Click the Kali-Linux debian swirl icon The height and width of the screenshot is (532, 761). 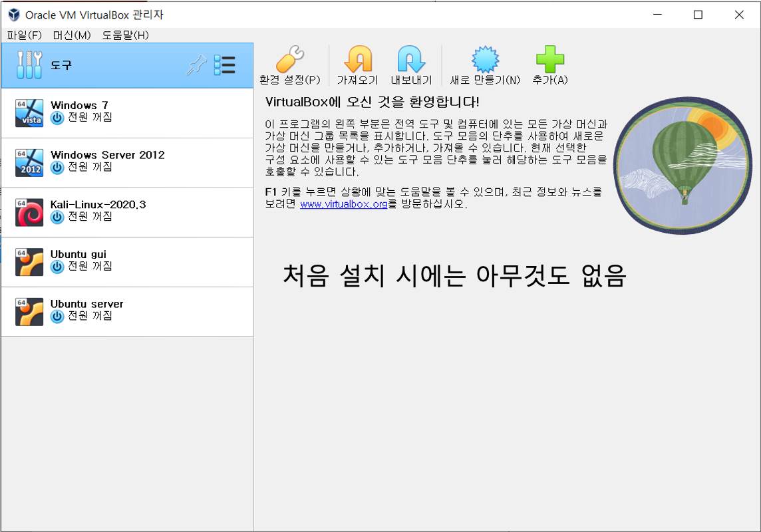(29, 212)
